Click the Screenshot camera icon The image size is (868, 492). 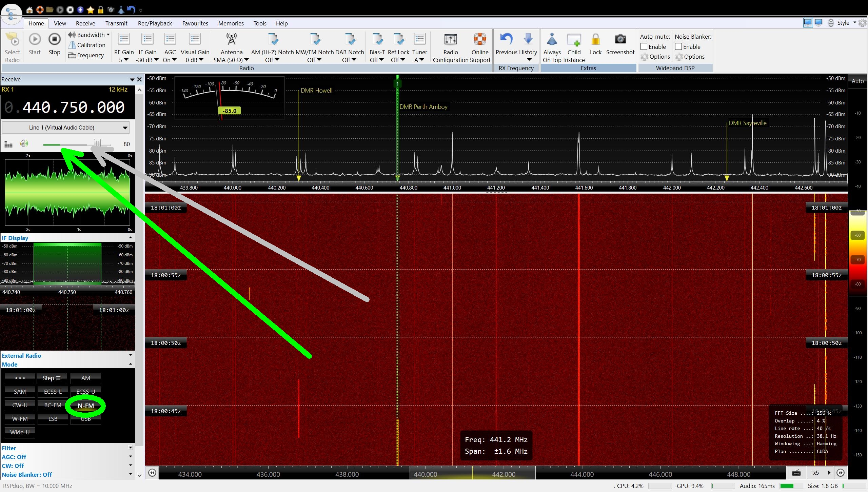(x=620, y=40)
